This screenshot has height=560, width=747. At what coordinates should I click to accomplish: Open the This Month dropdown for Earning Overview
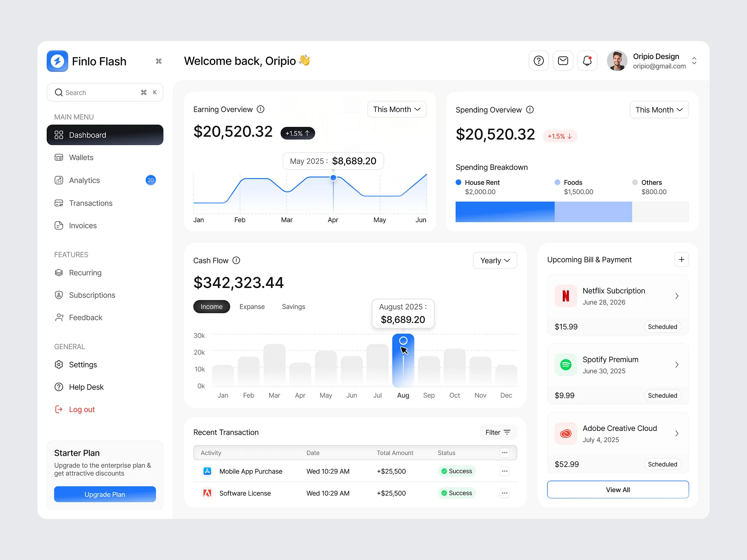pos(396,109)
